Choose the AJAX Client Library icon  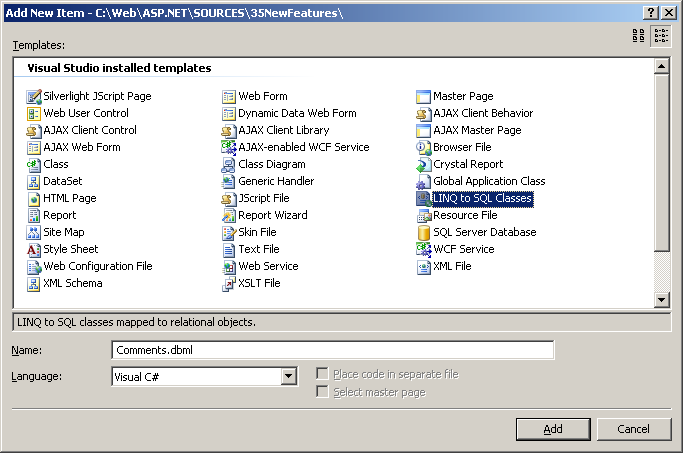click(x=229, y=130)
